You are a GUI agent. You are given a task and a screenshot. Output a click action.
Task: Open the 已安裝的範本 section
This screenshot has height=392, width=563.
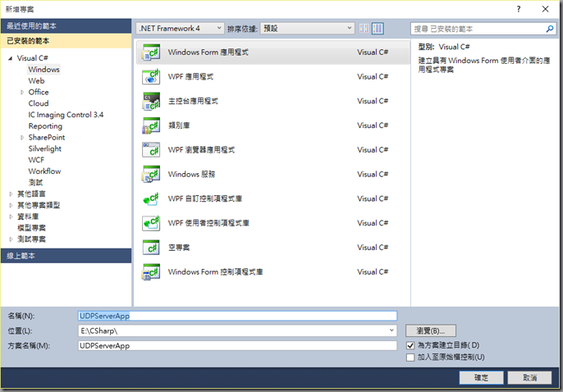coord(66,41)
